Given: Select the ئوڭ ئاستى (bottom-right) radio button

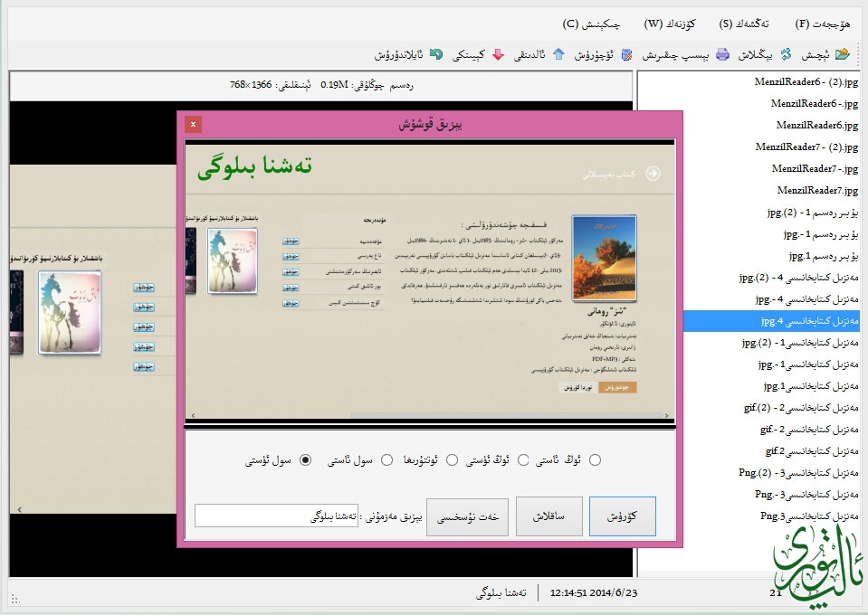Looking at the screenshot, I should [x=595, y=460].
